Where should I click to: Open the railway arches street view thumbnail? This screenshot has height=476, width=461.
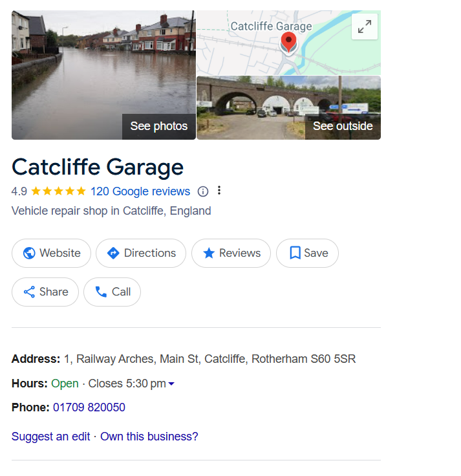(288, 108)
